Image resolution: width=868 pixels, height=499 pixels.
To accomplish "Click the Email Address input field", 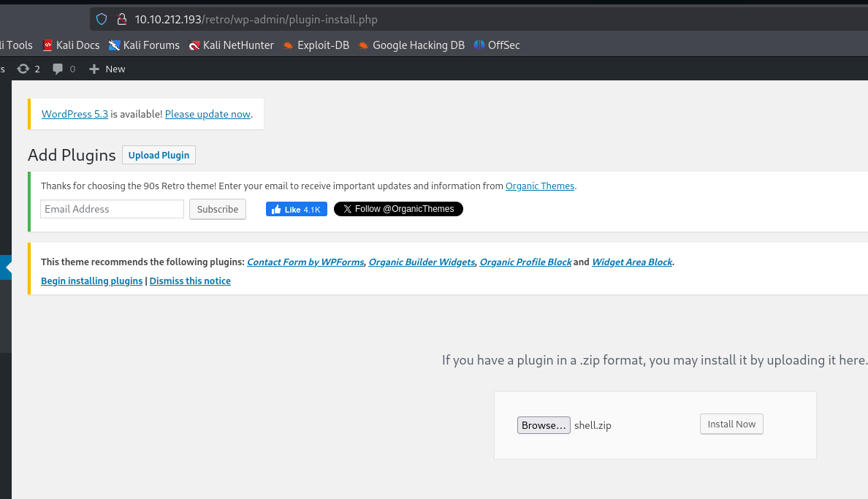I will (112, 209).
